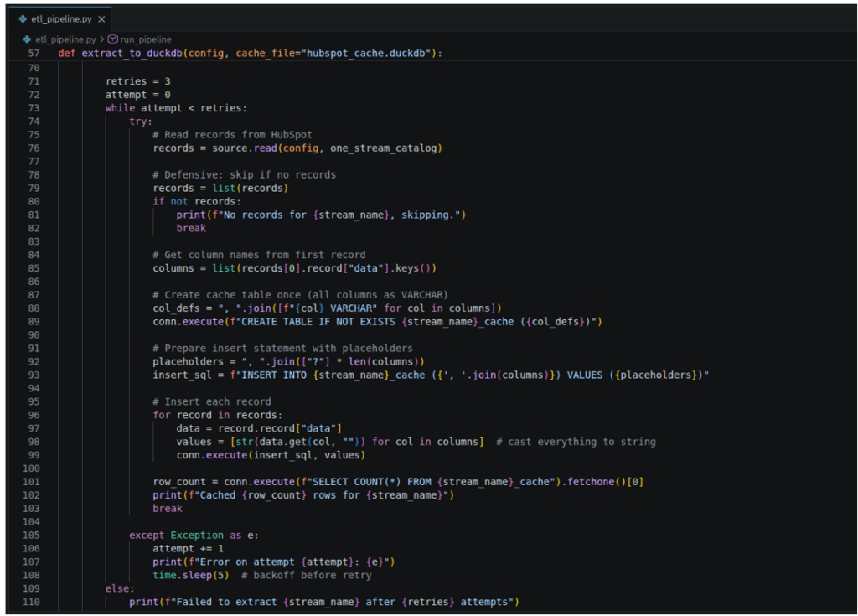The height and width of the screenshot is (616, 858).
Task: Click "conn.execute(insert_sql, values)" line
Action: [x=271, y=455]
